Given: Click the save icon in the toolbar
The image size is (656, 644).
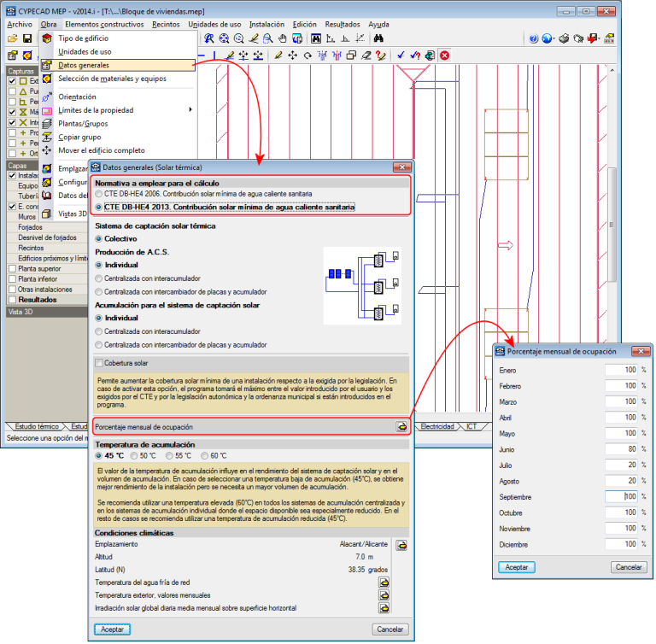Looking at the screenshot, I should click(27, 39).
